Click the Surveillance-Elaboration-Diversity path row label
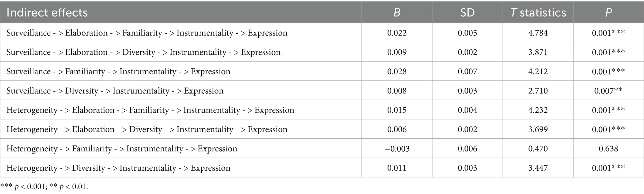The height and width of the screenshot is (194, 644). [143, 52]
